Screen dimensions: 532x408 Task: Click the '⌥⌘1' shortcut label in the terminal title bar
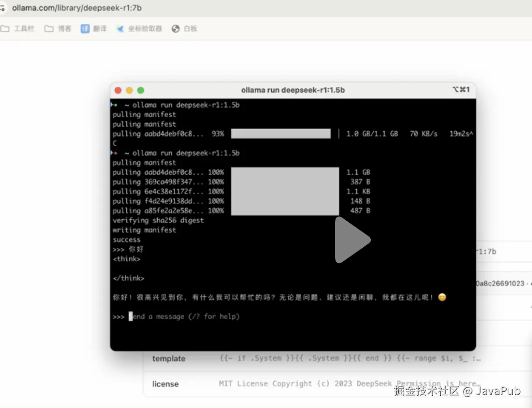coord(461,90)
